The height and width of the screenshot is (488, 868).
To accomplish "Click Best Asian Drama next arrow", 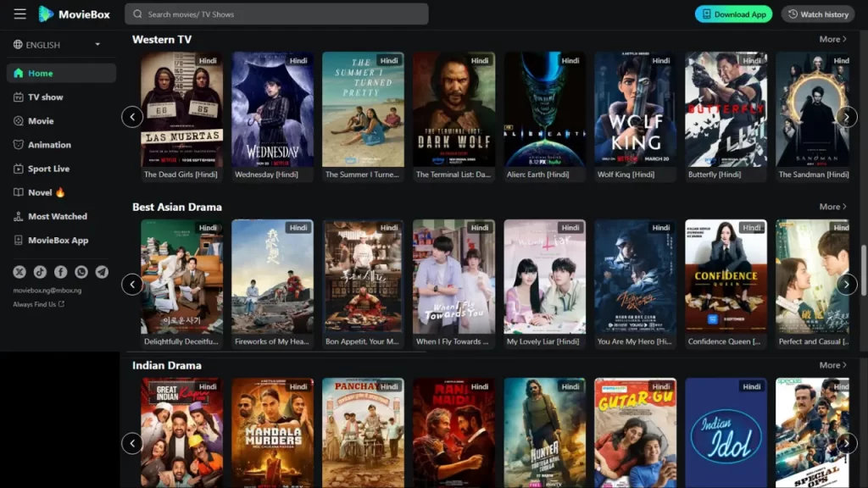I will point(847,285).
